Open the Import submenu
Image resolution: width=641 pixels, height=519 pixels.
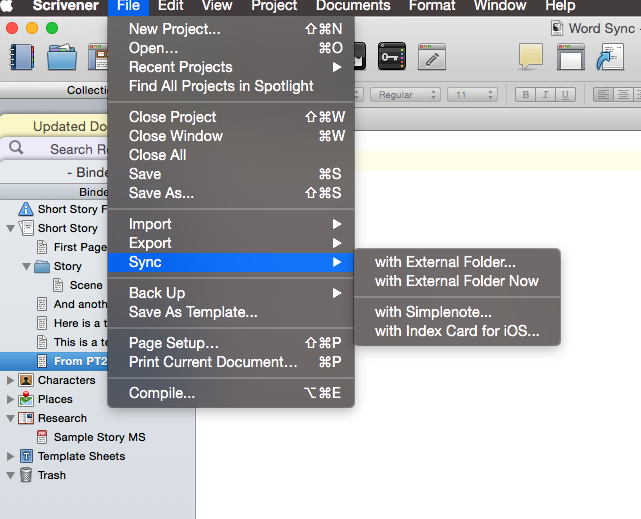pos(231,224)
